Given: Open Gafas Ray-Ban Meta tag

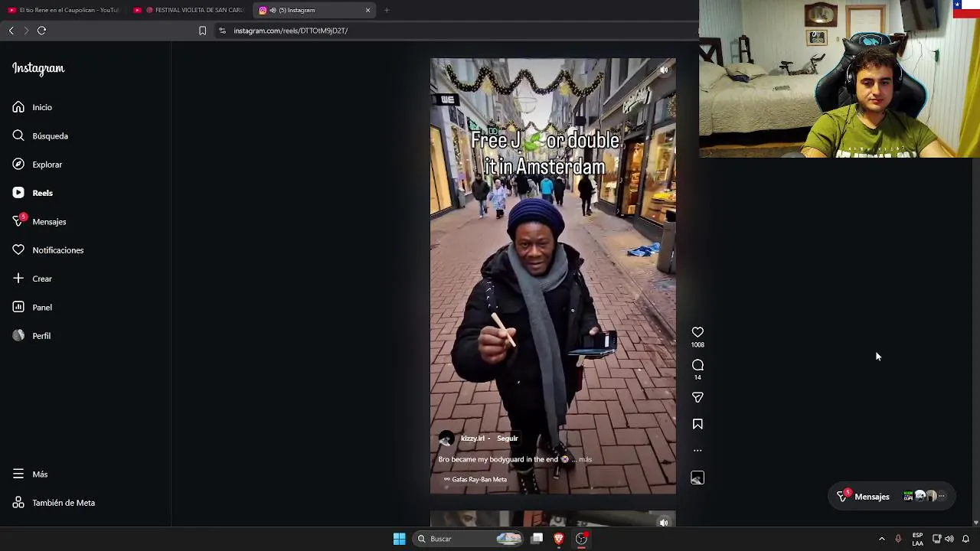Looking at the screenshot, I should tap(475, 479).
